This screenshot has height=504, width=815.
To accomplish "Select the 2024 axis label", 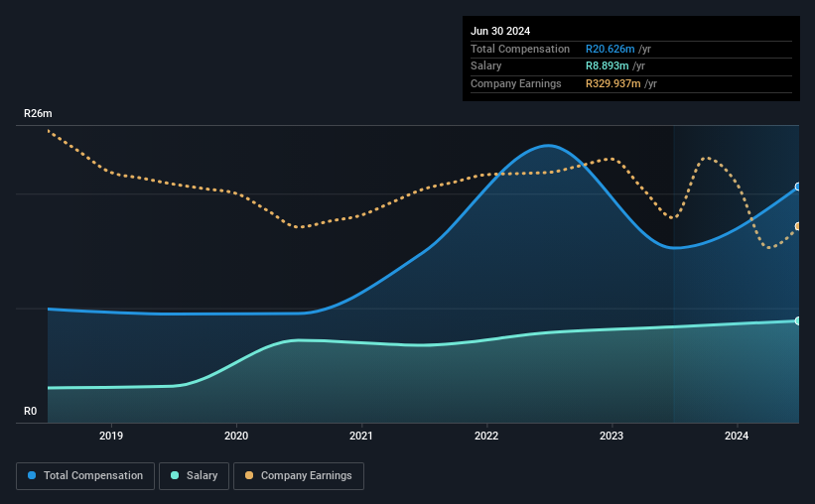I will pos(737,436).
